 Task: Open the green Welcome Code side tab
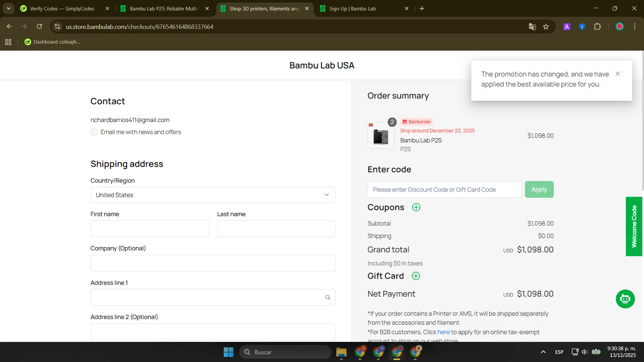pos(634,226)
